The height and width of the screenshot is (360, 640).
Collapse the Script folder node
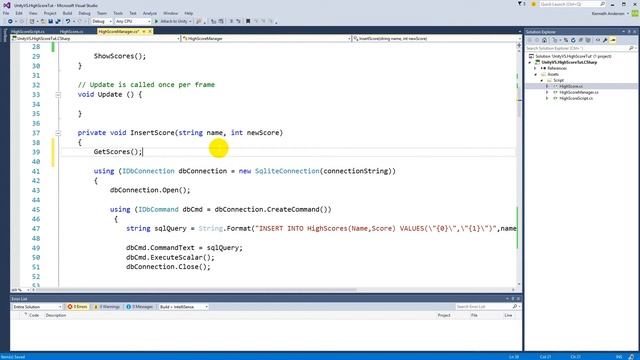(x=542, y=80)
